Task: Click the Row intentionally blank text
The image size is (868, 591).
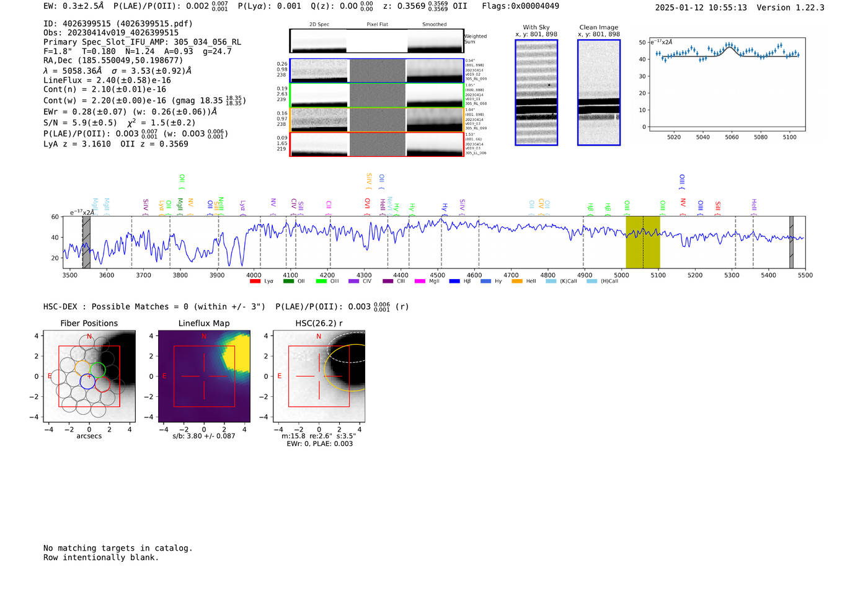Action: 101,558
